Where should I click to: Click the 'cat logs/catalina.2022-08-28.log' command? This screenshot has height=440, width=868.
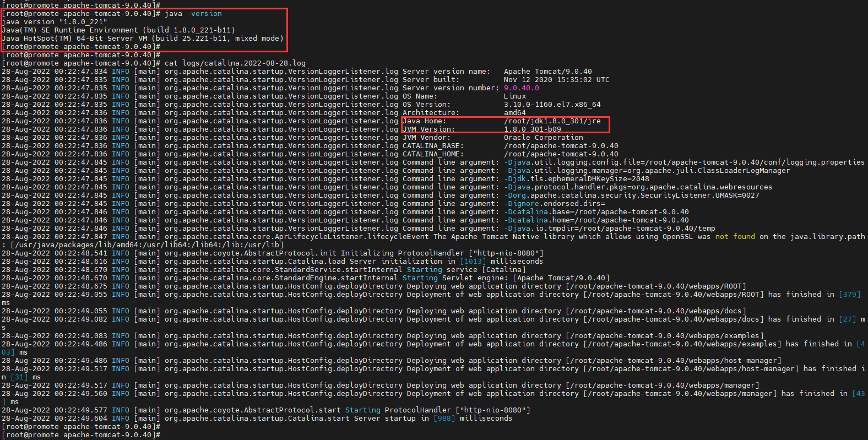(x=235, y=63)
